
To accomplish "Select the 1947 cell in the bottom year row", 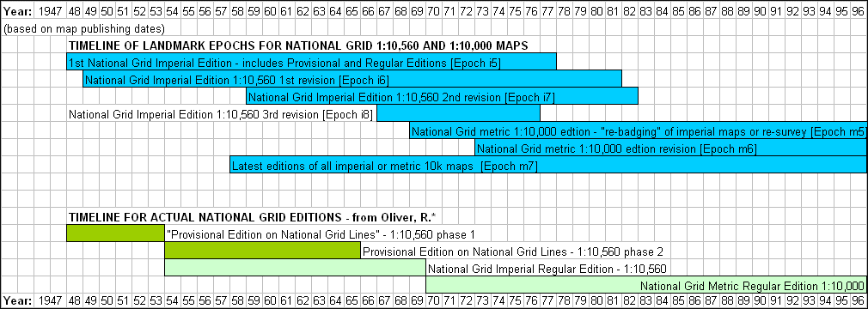I will 51,301.
